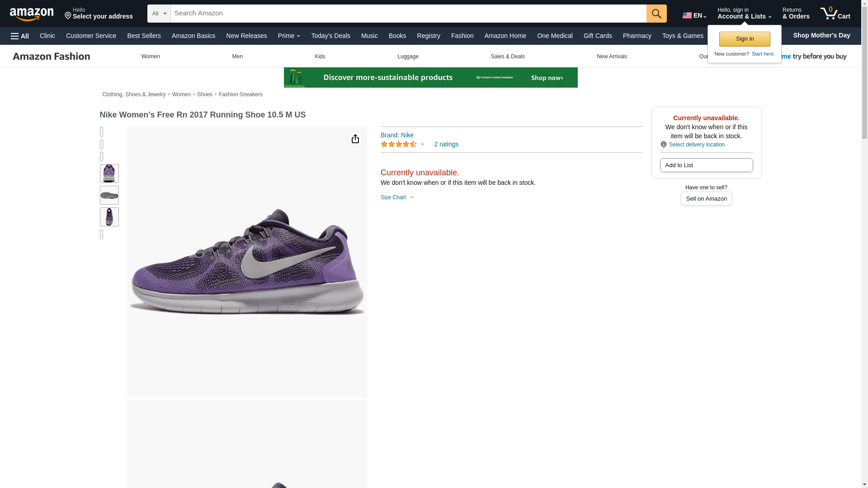
Task: Click into the Search Amazon field
Action: coord(408,14)
